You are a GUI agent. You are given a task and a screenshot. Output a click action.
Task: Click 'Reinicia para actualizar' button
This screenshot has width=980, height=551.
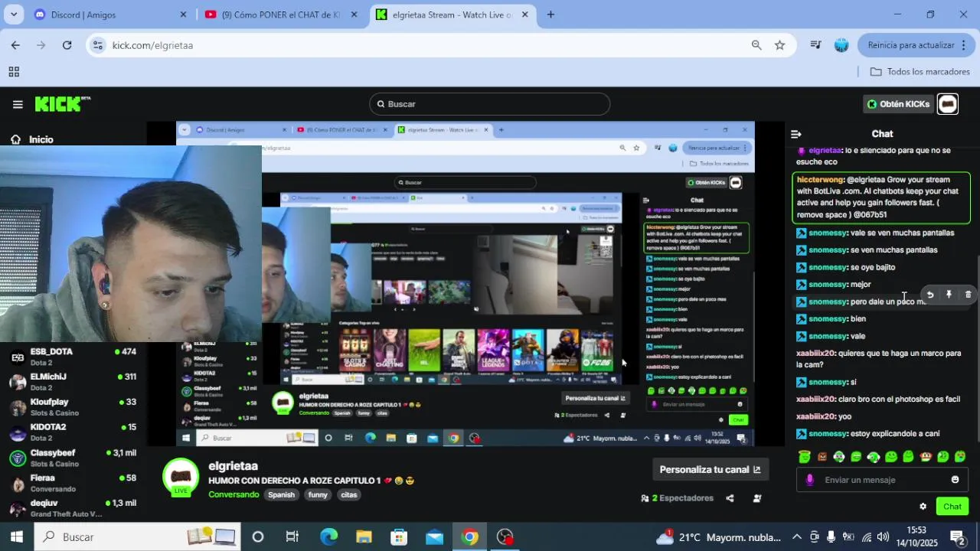pos(916,45)
